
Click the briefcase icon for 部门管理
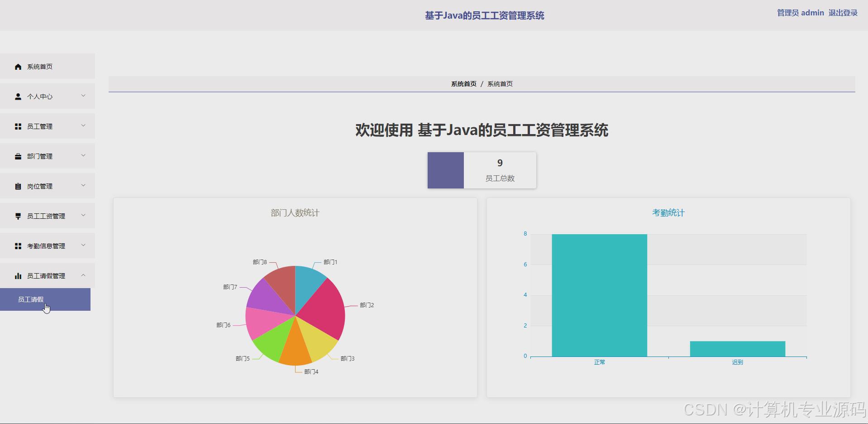point(18,156)
